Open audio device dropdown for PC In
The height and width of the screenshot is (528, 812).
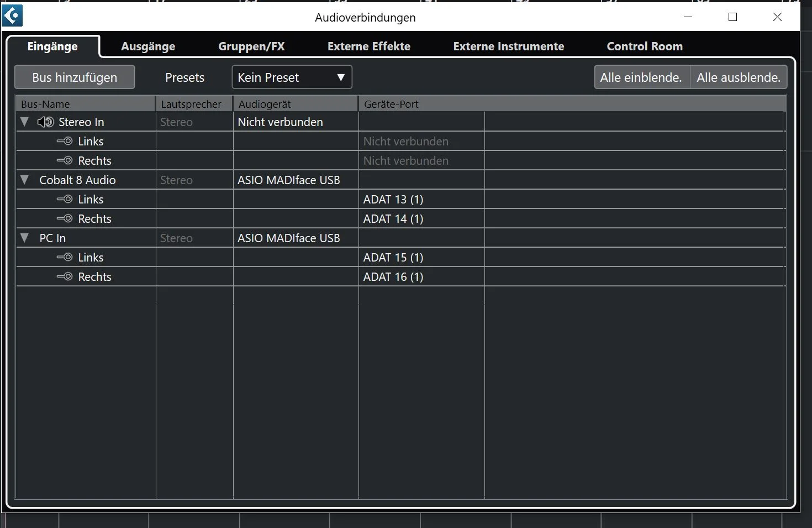coord(296,238)
